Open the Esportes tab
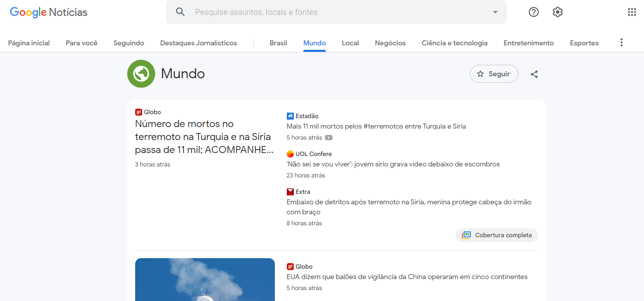Viewport: 644px width, 301px height. [x=584, y=43]
